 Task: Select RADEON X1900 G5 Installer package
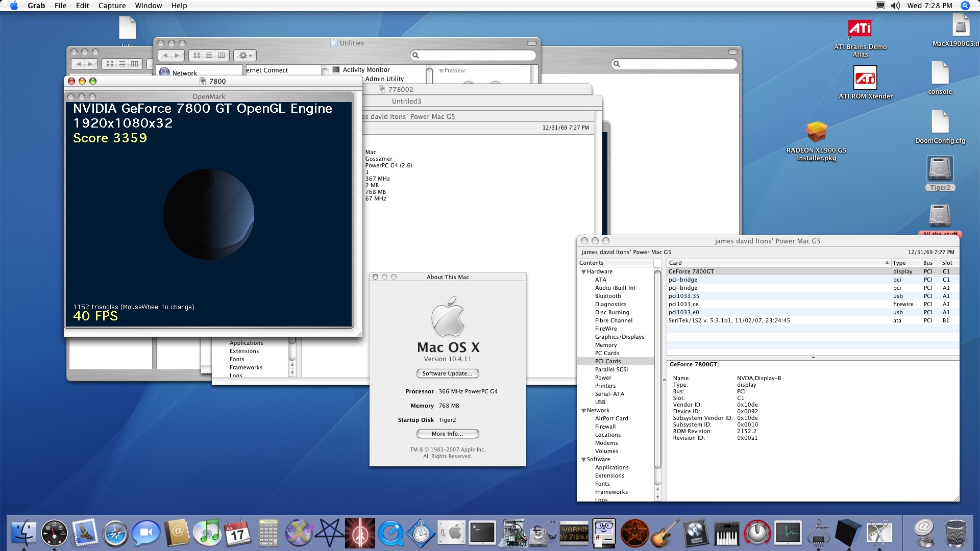pos(816,133)
